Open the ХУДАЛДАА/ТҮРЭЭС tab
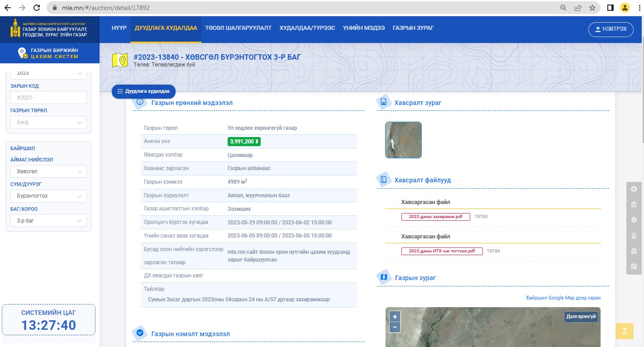Screen dimensions: 644x347 (307, 28)
